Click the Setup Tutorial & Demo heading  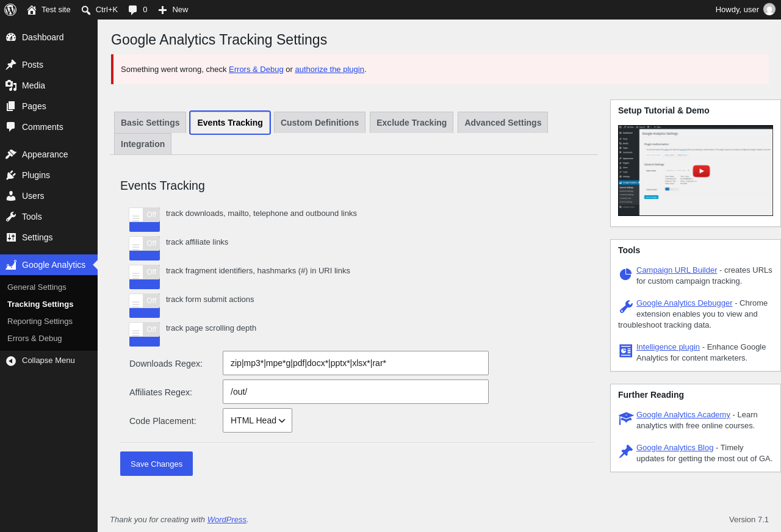tap(664, 110)
